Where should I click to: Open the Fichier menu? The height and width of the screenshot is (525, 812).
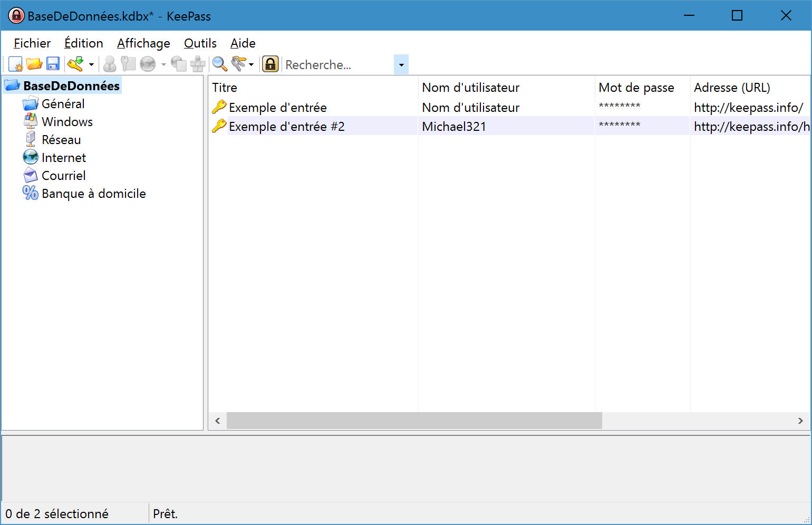(x=32, y=43)
